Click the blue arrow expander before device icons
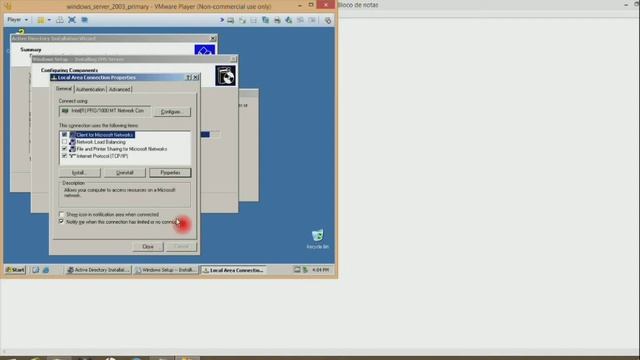The width and height of the screenshot is (640, 360). click(222, 20)
